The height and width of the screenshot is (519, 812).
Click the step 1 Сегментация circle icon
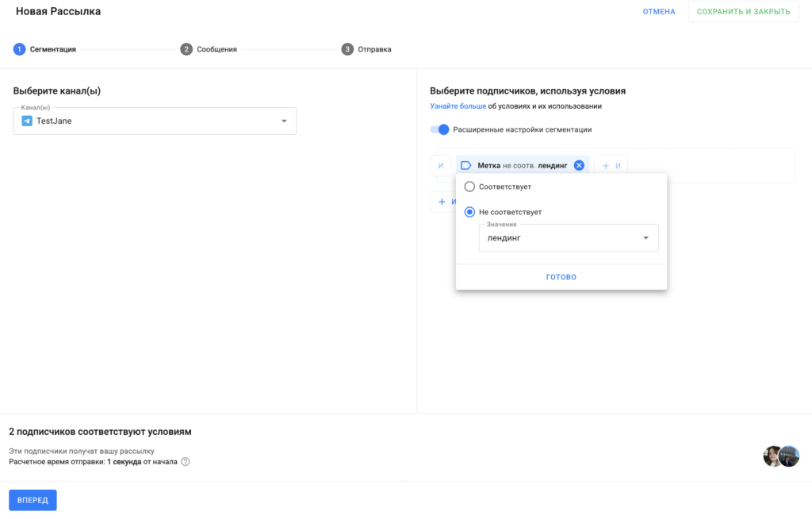pos(19,49)
